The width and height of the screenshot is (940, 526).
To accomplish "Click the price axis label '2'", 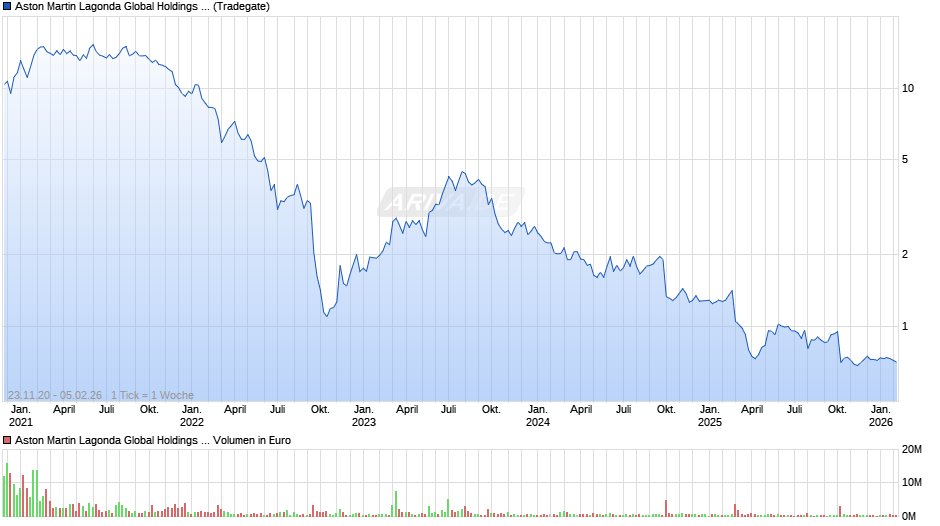I will coord(905,254).
